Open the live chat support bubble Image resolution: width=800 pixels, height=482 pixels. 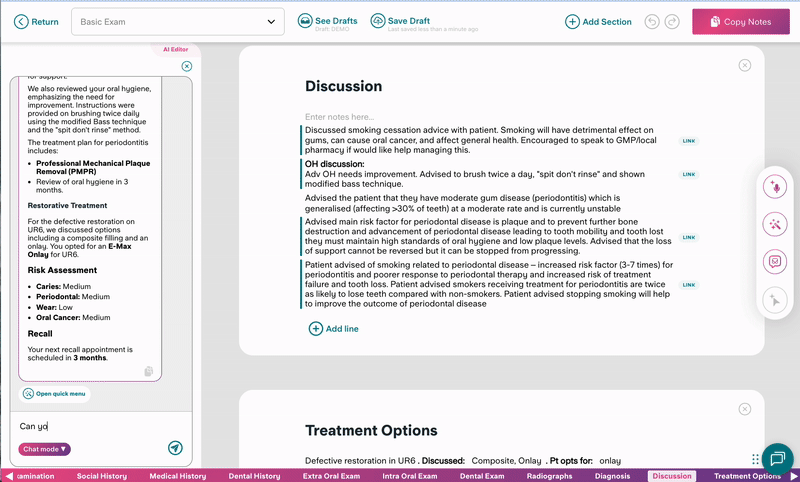pyautogui.click(x=776, y=459)
